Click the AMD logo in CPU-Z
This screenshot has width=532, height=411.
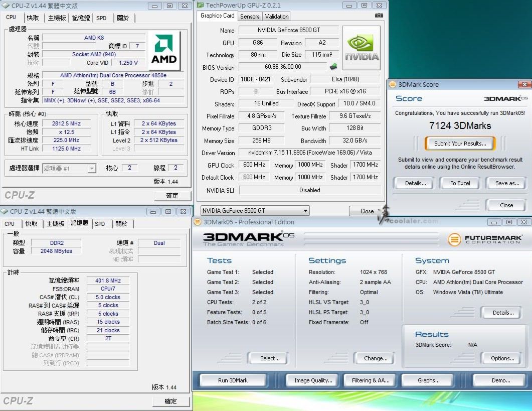coord(164,50)
